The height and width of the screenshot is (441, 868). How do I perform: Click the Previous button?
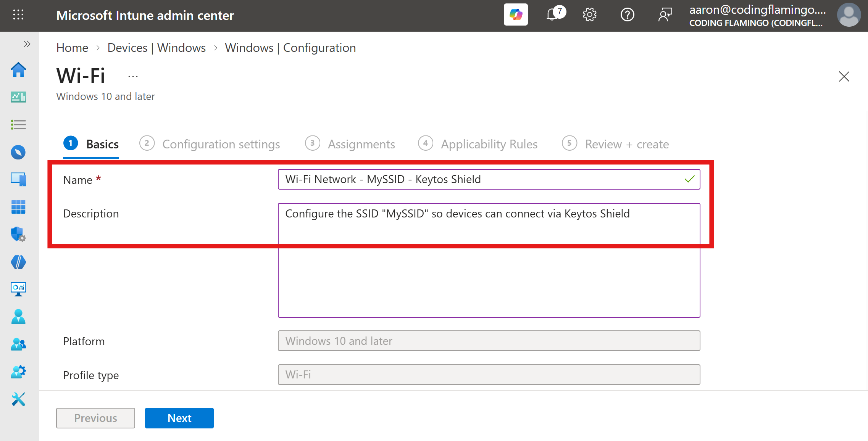point(95,418)
